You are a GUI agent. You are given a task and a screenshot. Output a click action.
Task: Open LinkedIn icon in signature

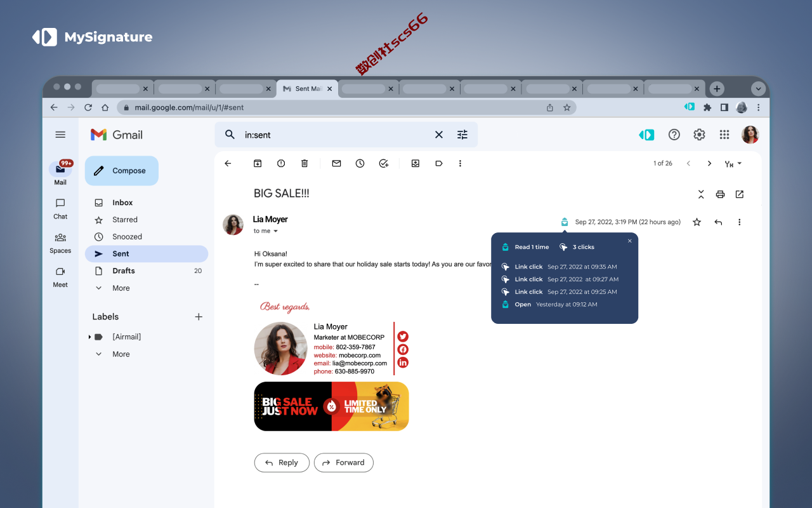tap(403, 362)
